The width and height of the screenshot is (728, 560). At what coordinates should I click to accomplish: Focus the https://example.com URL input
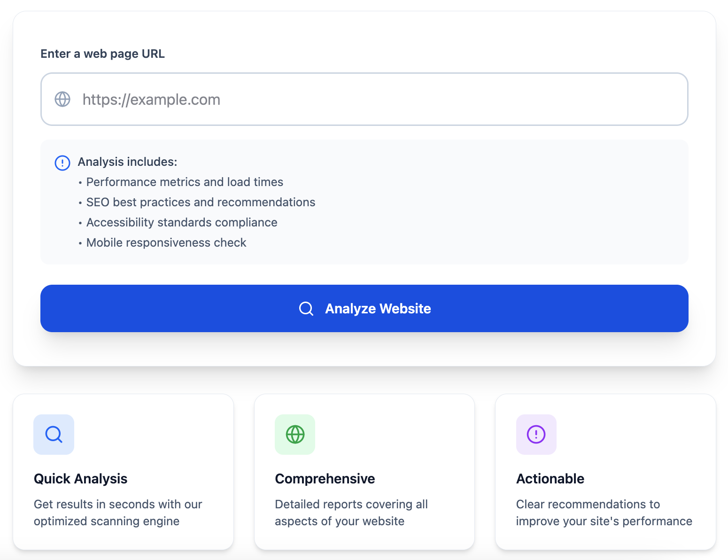(x=376, y=99)
